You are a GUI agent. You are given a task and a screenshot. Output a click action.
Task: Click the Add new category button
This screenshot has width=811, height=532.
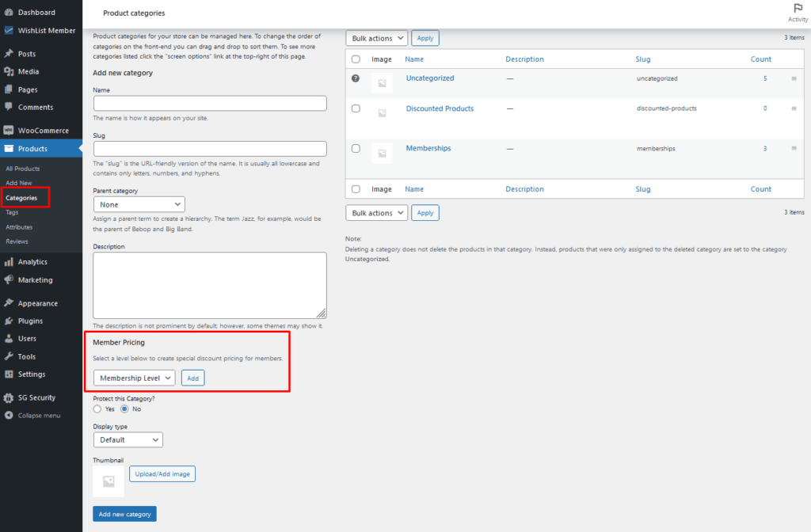pos(124,514)
